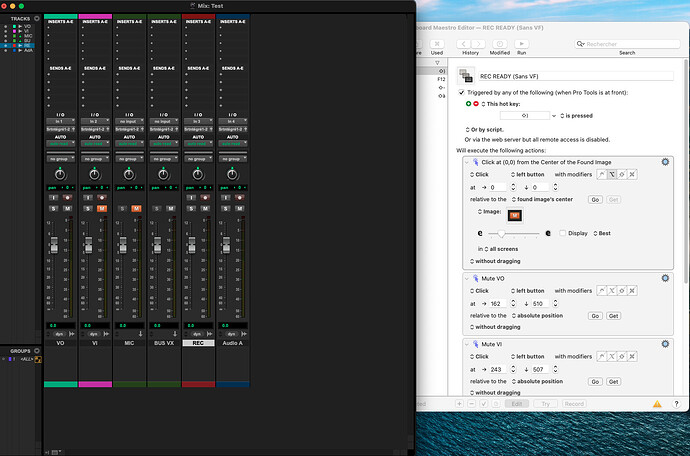The image size is (690, 456).
Task: Click the ALL group entry
Action: (x=27, y=359)
